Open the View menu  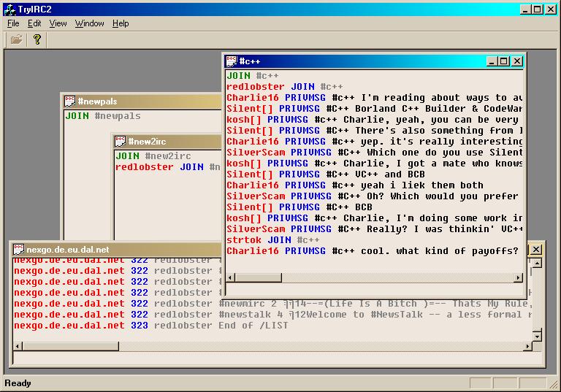[58, 23]
